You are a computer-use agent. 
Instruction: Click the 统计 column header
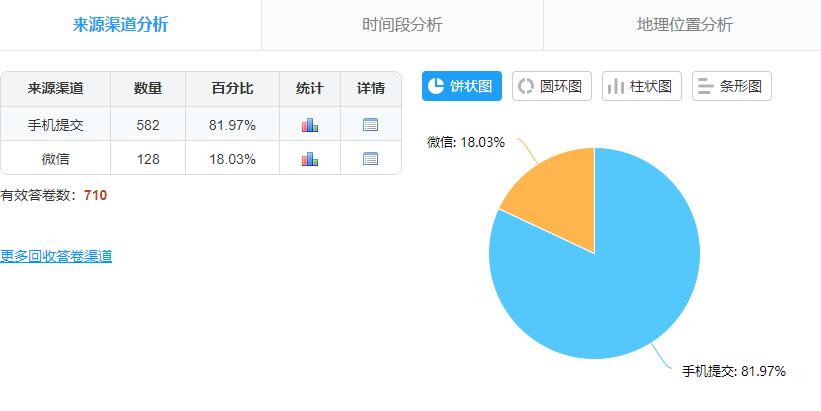310,88
